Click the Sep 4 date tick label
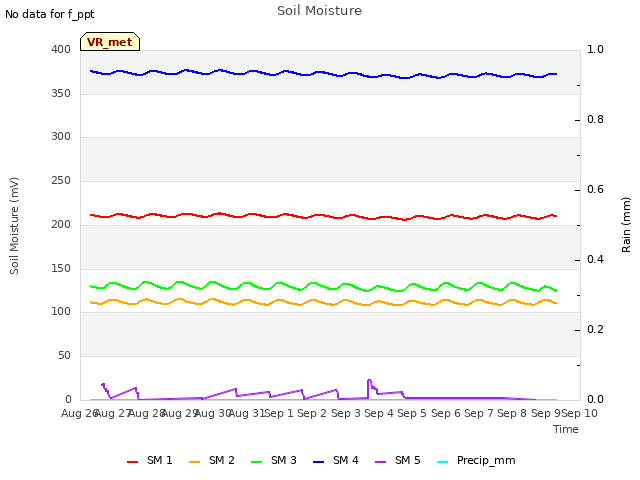The width and height of the screenshot is (640, 480). [x=379, y=414]
